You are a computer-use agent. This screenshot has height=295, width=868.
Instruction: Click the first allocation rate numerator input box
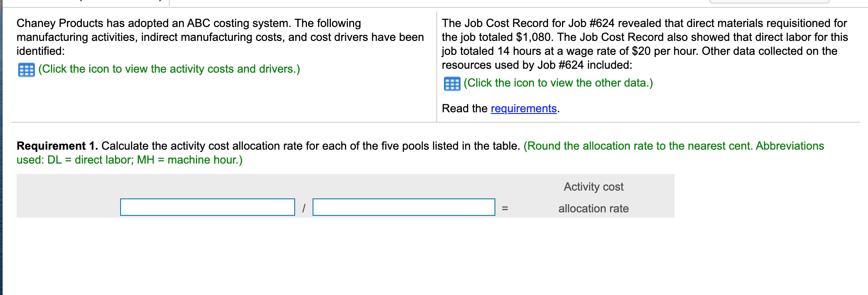(207, 208)
